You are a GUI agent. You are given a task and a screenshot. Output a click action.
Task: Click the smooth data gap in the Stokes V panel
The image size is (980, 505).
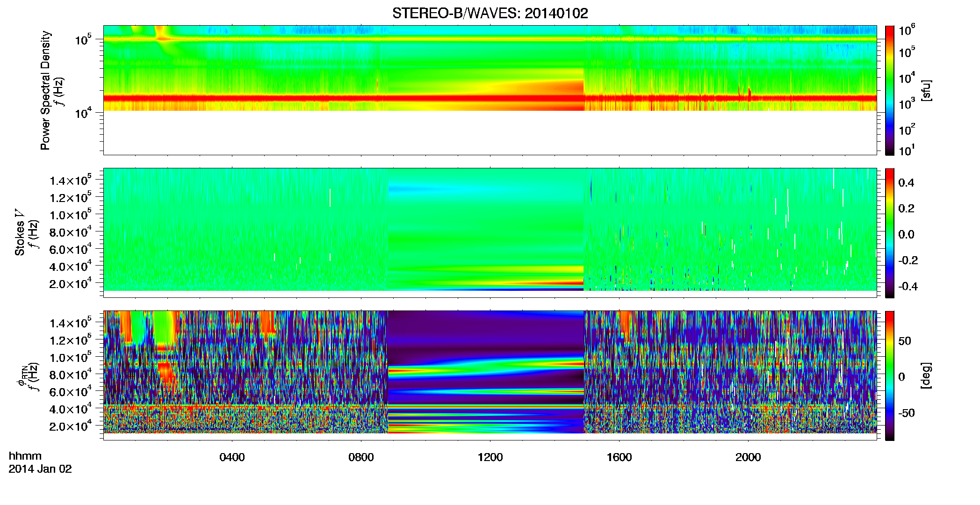coord(486,229)
